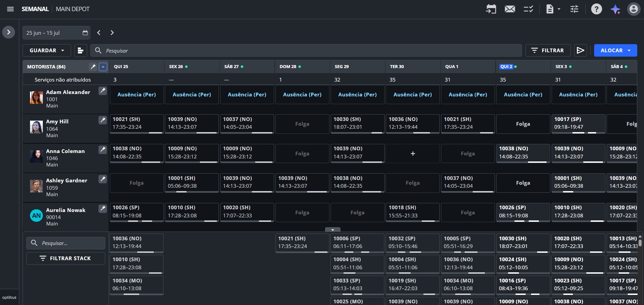This screenshot has height=305, width=644.
Task: Open the Guardar dropdown
Action: 47,50
